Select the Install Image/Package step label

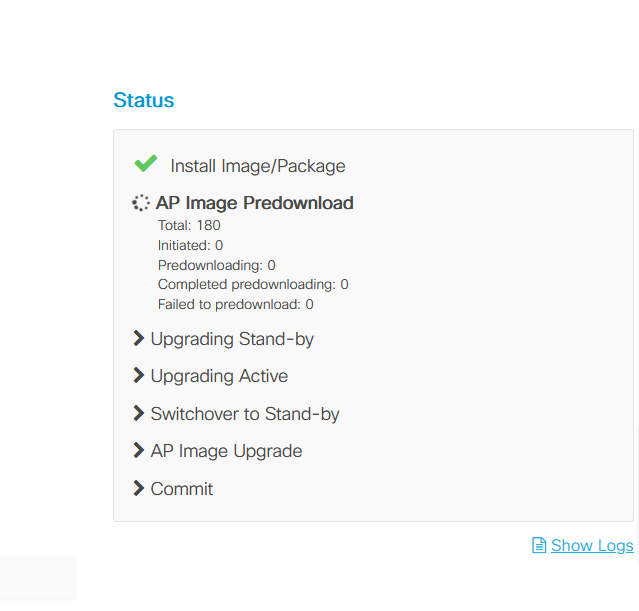click(258, 166)
